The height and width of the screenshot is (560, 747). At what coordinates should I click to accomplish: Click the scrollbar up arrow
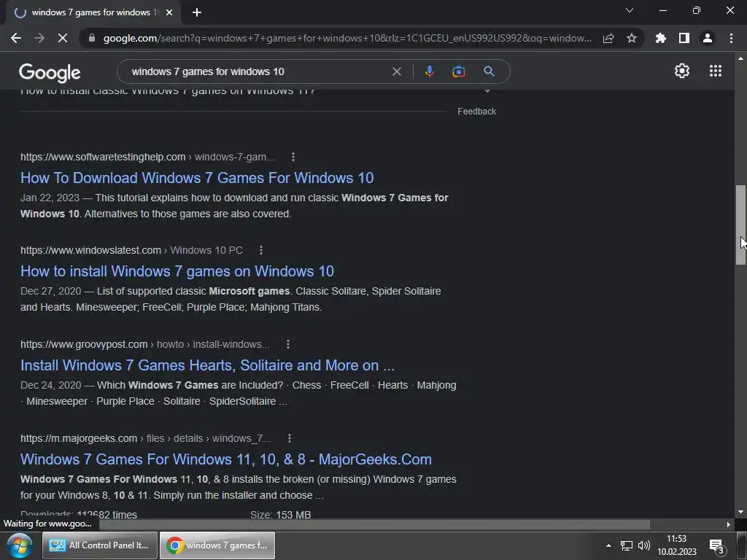tap(740, 58)
